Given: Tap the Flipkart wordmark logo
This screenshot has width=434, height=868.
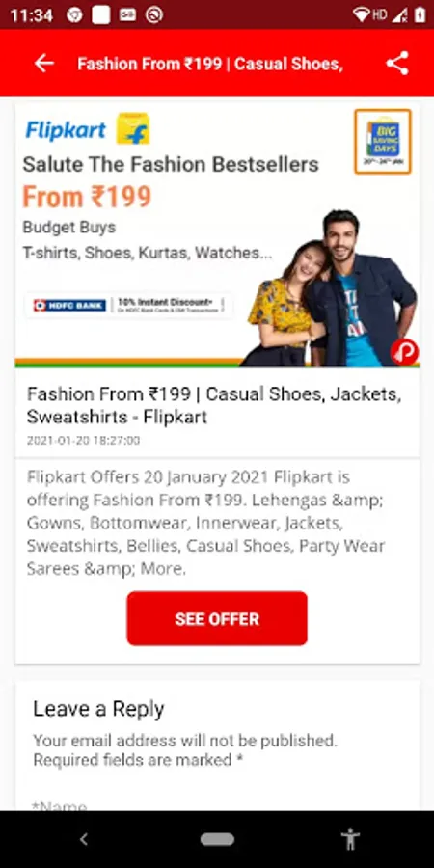Looking at the screenshot, I should coord(66,130).
